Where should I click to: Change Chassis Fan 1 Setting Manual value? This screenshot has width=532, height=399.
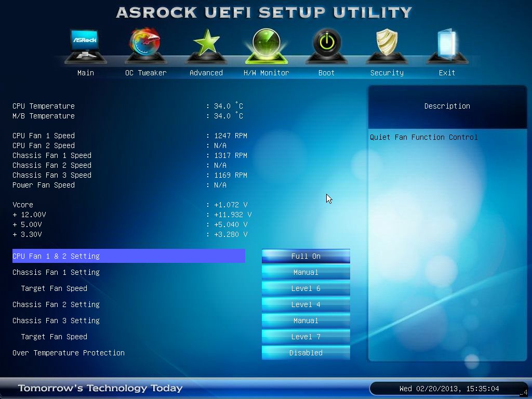pos(305,272)
